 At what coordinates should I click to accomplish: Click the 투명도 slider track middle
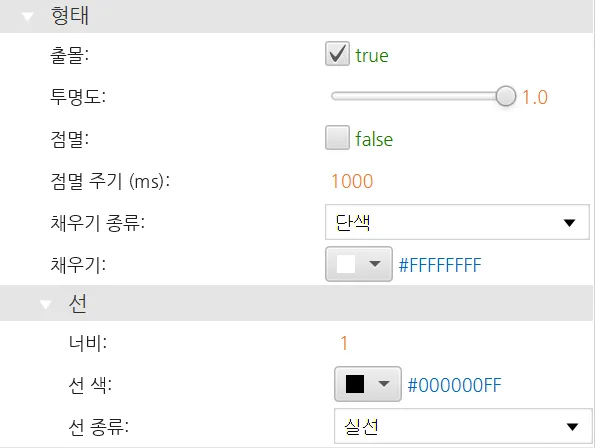tap(415, 96)
